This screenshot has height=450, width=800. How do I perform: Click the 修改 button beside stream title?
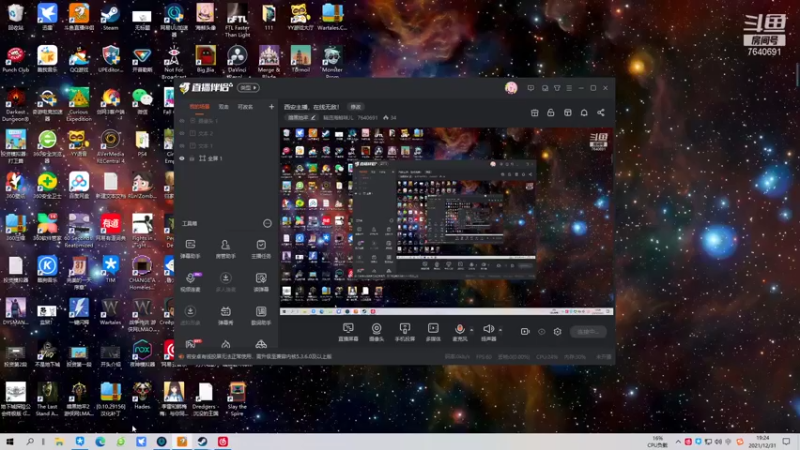[356, 107]
